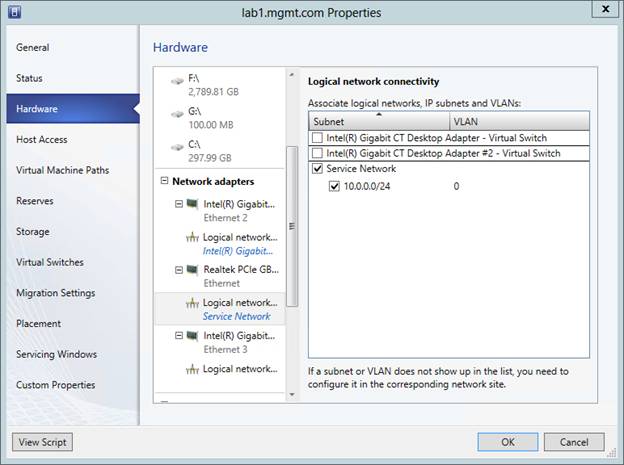Sort by the VLAN column header

[x=519, y=121]
